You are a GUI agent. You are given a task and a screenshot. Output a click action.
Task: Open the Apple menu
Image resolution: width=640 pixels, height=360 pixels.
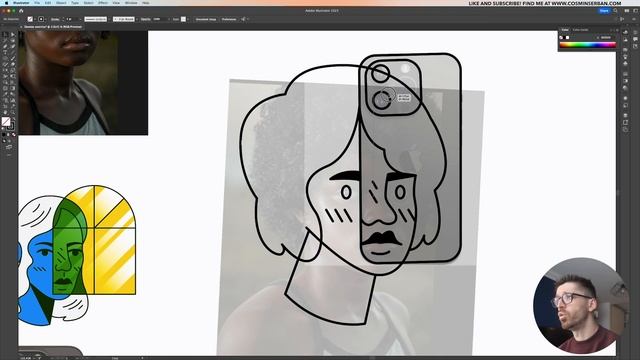(6, 3)
